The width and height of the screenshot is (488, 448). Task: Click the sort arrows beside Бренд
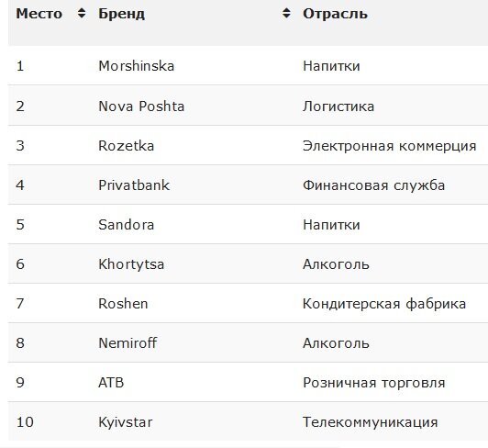pos(286,14)
